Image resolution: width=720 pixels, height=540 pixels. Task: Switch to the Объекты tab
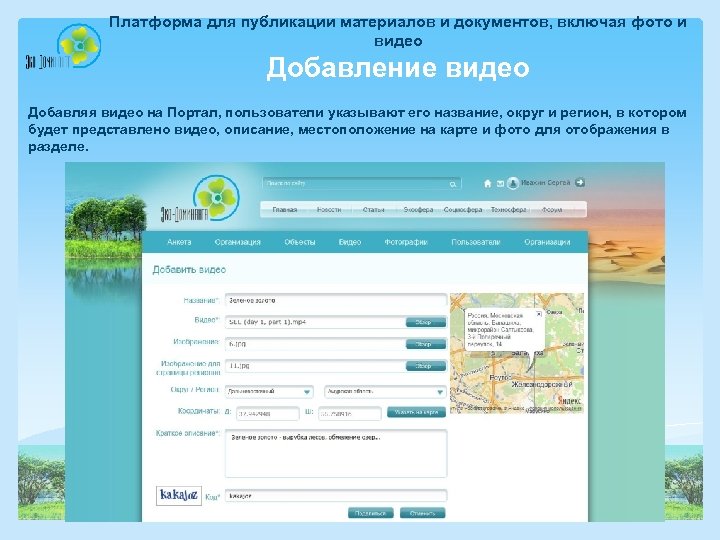[x=299, y=242]
